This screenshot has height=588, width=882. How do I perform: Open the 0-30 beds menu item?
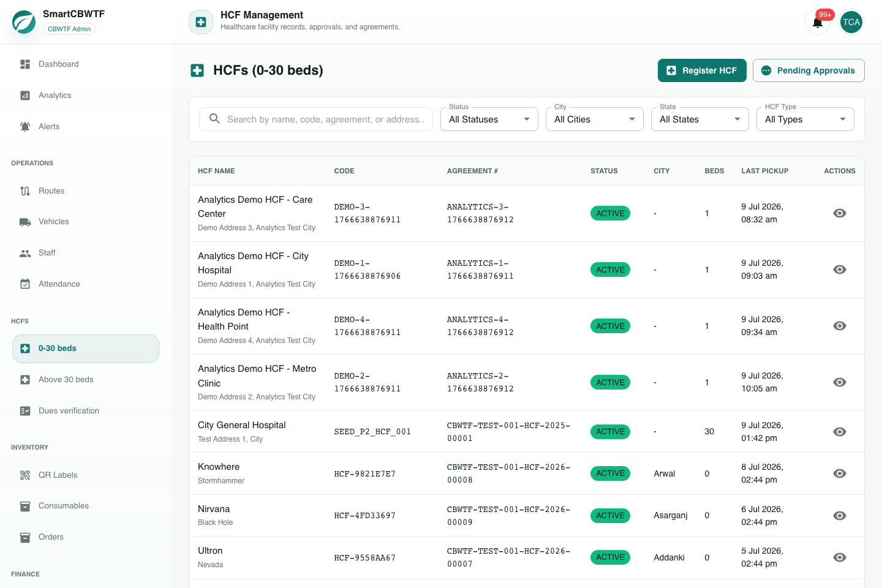click(x=86, y=349)
